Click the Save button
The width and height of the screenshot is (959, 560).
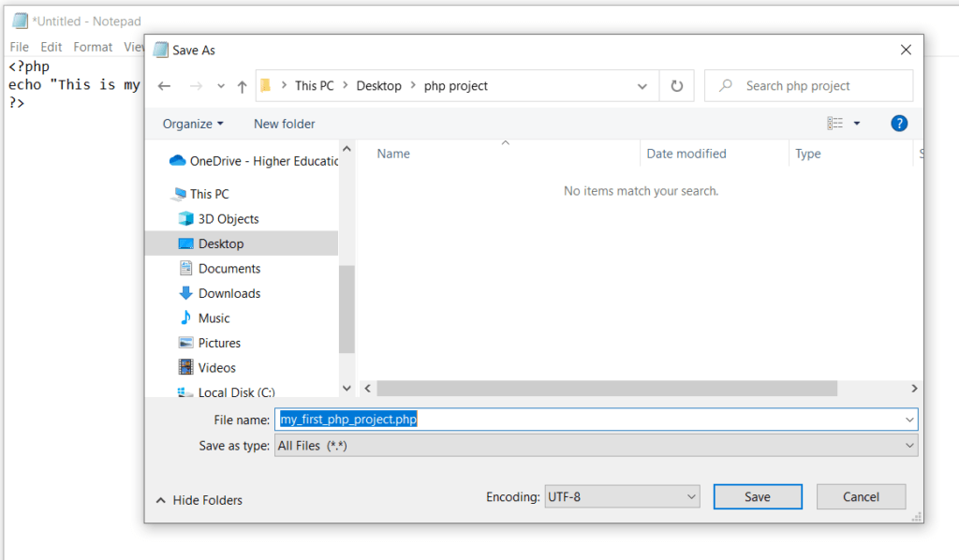(757, 496)
